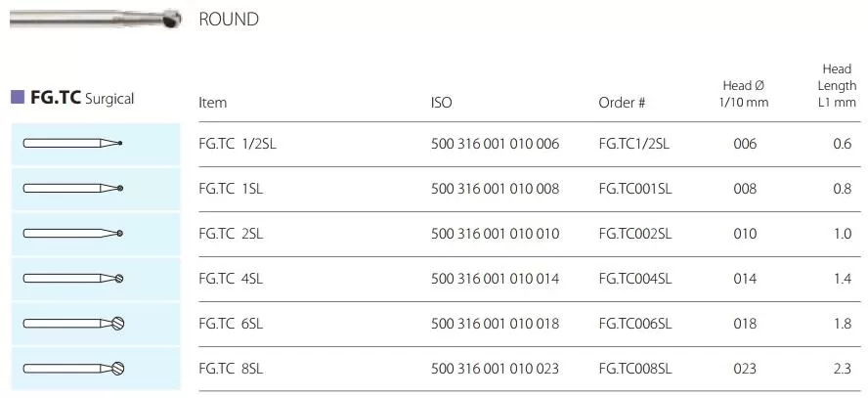Select order number FG.TC1/2SL

633,144
